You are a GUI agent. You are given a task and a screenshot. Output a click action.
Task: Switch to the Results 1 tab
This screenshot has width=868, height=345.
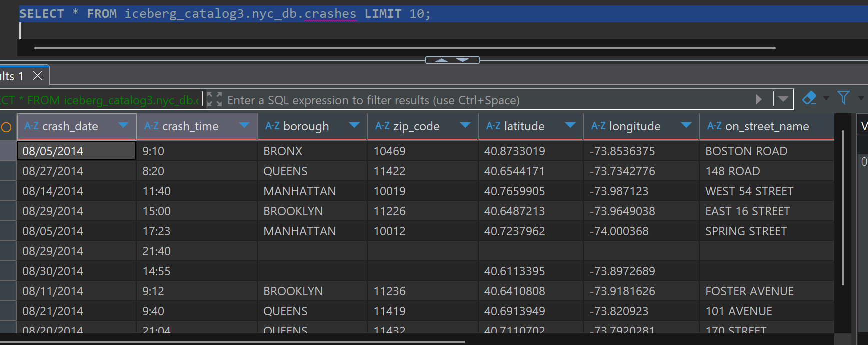point(12,76)
